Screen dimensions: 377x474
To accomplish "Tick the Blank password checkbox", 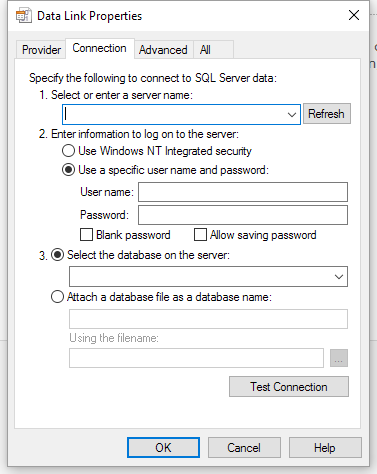I will (86, 235).
